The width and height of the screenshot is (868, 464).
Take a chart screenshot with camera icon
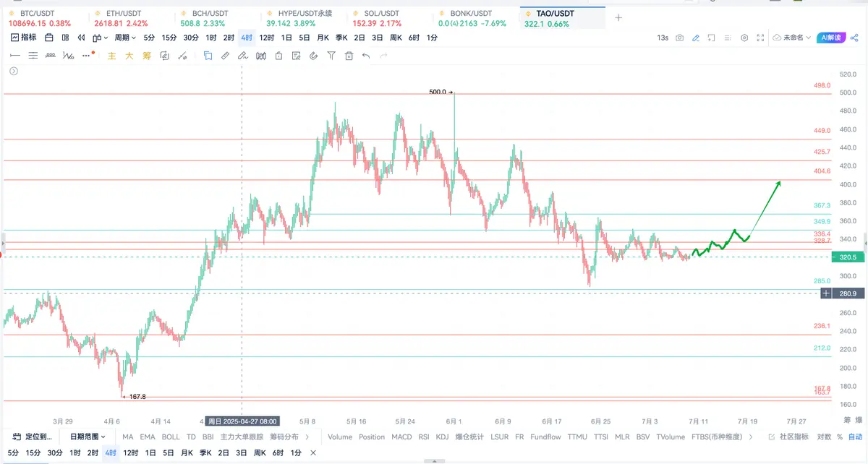pyautogui.click(x=680, y=38)
